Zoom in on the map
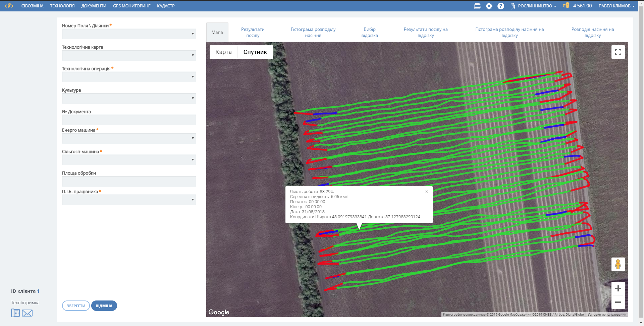The image size is (644, 326). coord(618,288)
